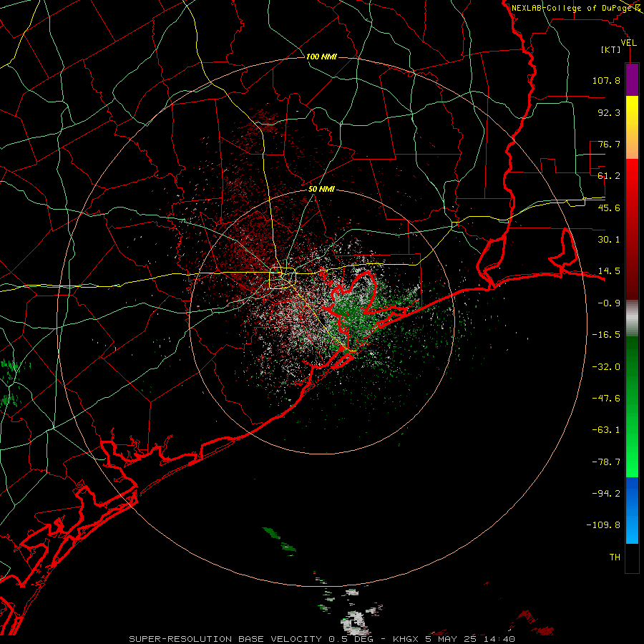This screenshot has width=644, height=644.
Task: Click the -63.1 scale value
Action: pos(606,430)
